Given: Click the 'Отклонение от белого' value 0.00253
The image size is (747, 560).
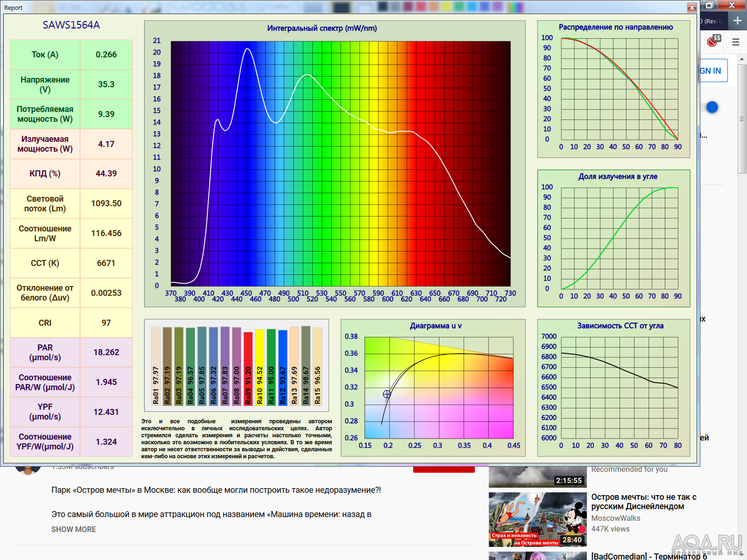Looking at the screenshot, I should tap(106, 293).
